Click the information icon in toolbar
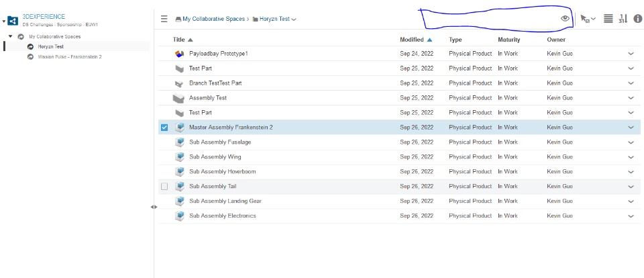Viewport: 644px width, 278px height. pos(637,19)
